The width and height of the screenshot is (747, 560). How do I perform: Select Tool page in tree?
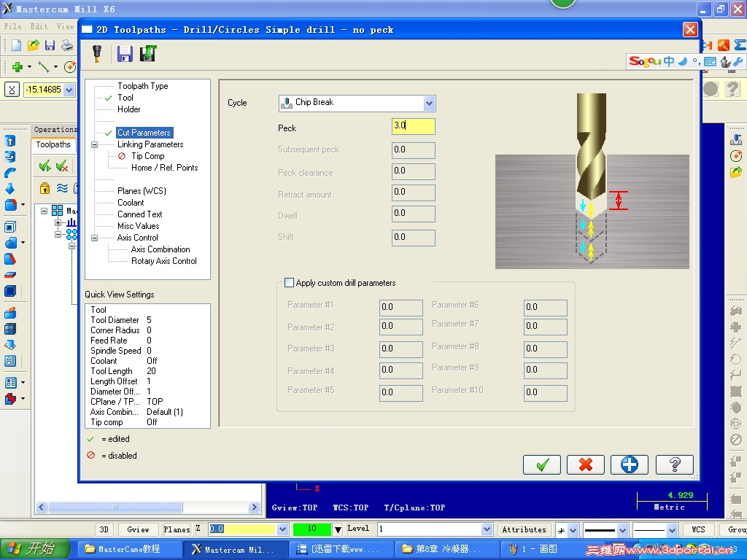coord(125,98)
